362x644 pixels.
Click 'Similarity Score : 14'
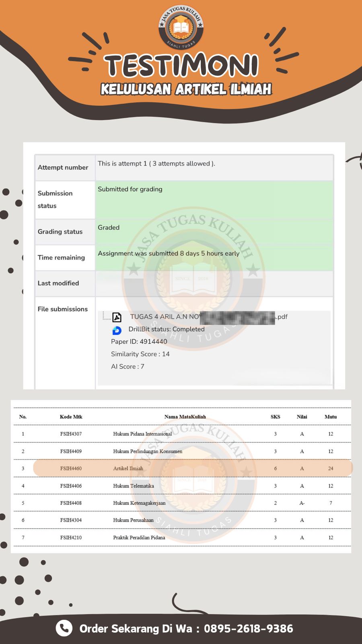(x=140, y=354)
